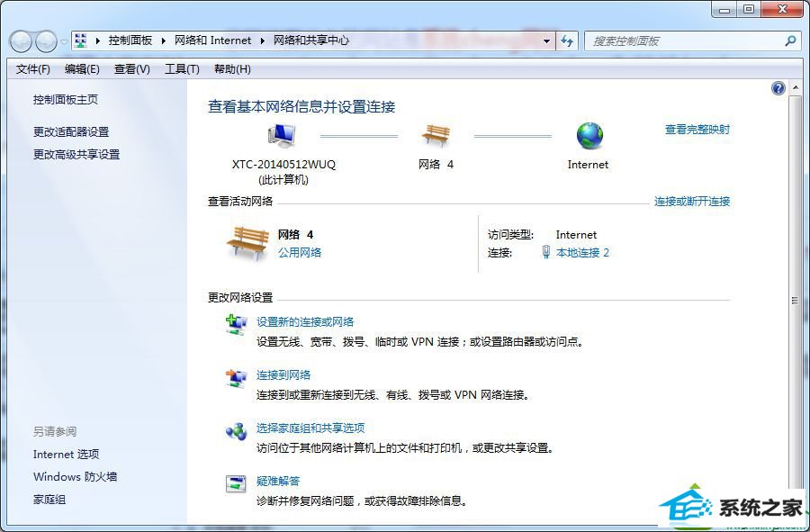Open 设置新的连接或网络 link
The image size is (810, 532).
(305, 322)
